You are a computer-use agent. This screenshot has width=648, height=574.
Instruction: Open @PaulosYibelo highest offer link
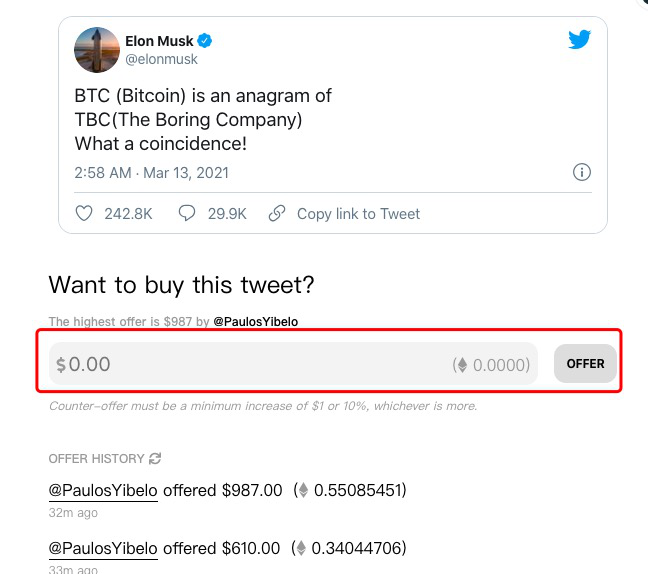pos(255,322)
